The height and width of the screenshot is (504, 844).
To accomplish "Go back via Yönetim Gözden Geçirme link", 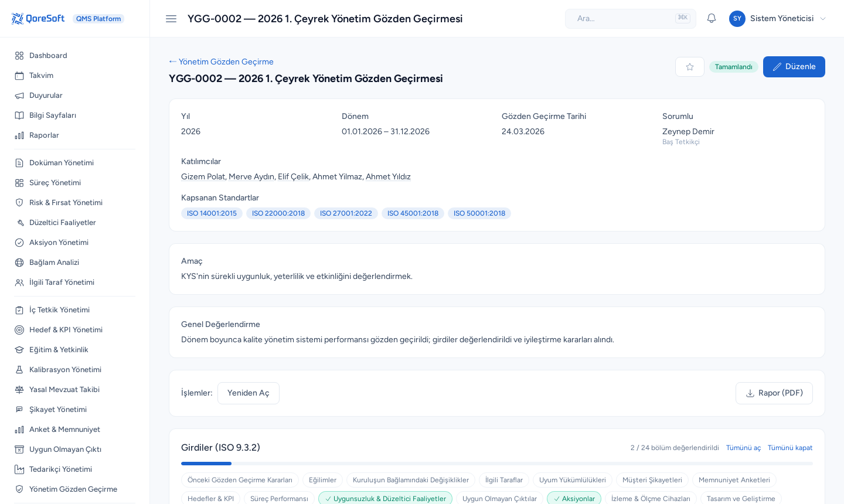I will click(x=222, y=62).
